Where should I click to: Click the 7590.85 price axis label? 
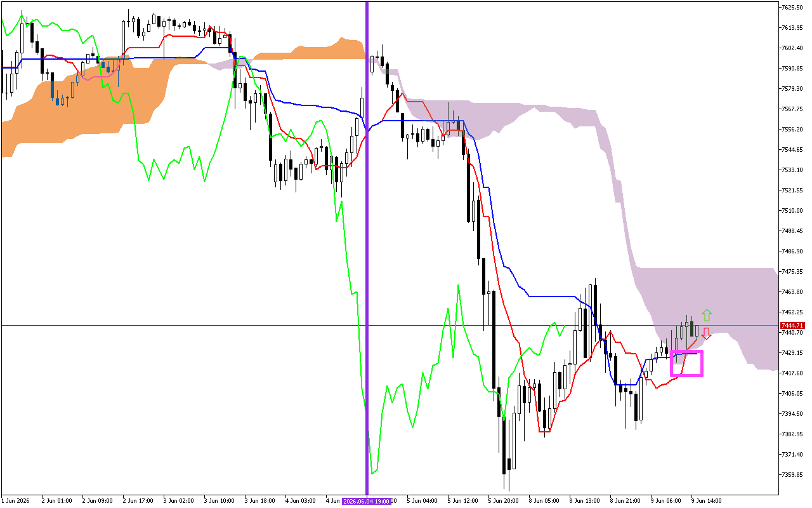click(x=793, y=68)
